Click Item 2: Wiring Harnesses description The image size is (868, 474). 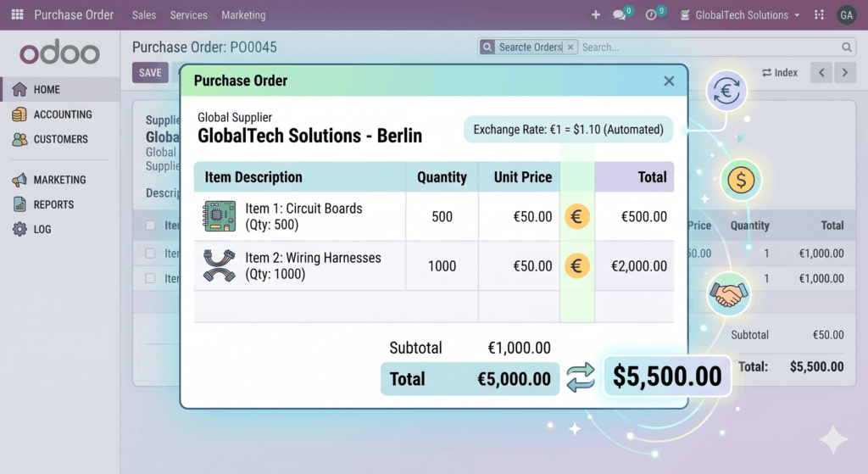pos(314,265)
